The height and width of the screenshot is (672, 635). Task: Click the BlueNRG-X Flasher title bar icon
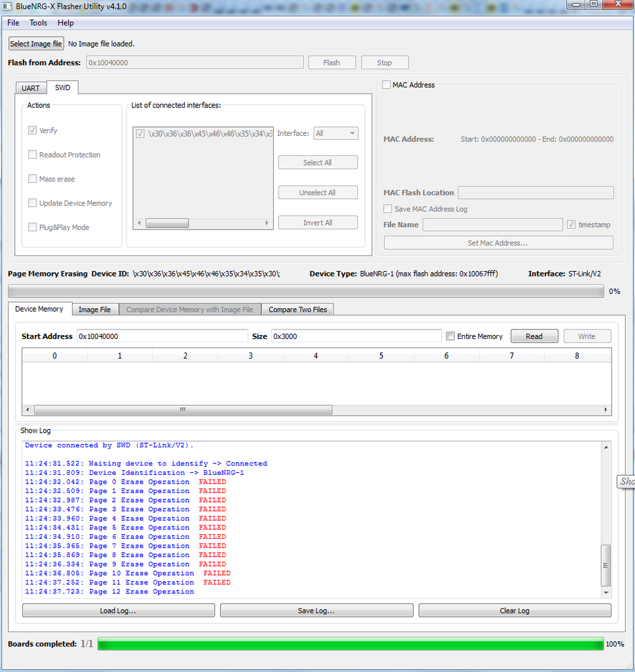coord(7,7)
